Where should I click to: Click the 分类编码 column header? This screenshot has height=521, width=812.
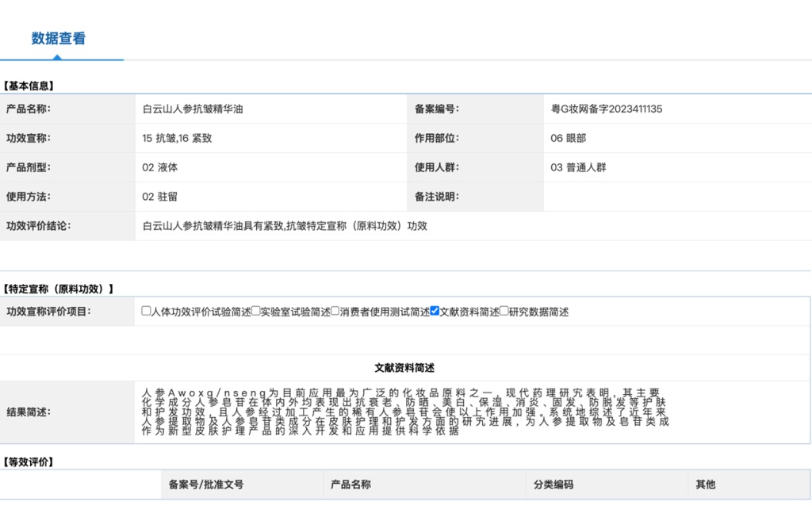tap(555, 485)
